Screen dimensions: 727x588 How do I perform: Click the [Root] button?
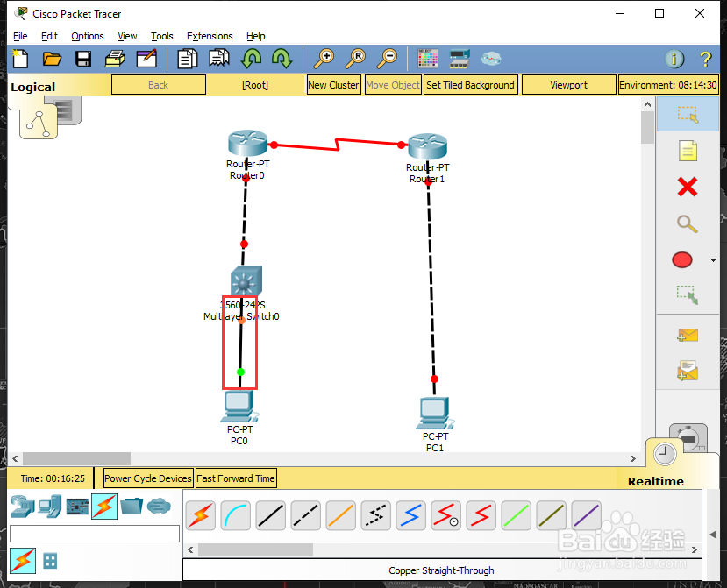(x=255, y=85)
